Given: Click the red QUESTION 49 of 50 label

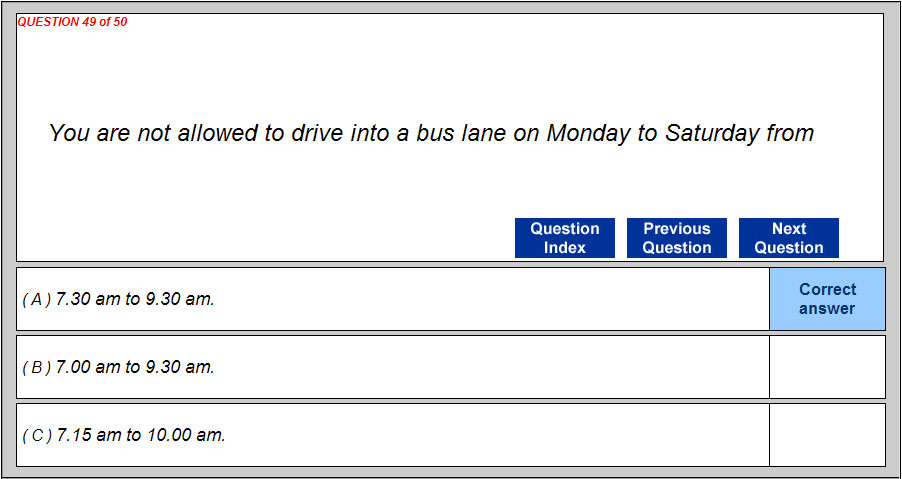Looking at the screenshot, I should coord(72,22).
